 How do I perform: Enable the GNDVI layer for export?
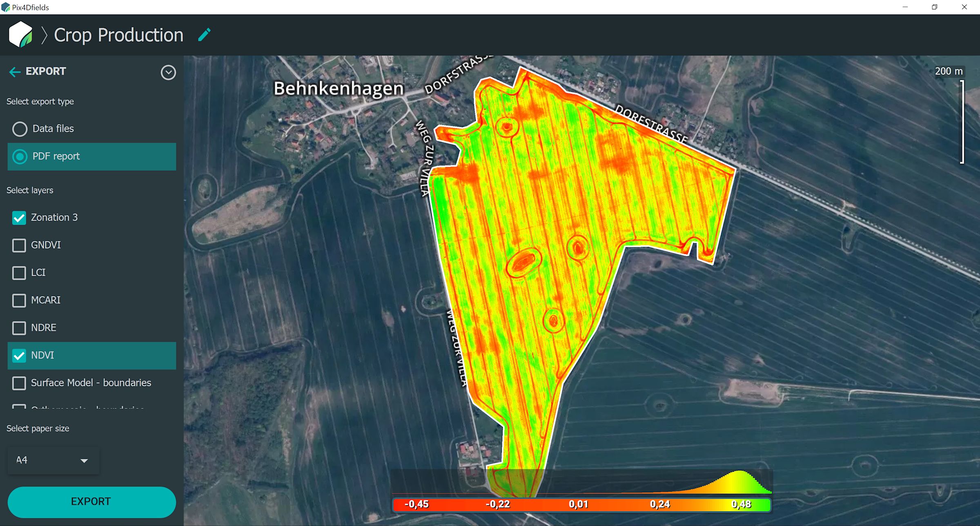click(19, 245)
